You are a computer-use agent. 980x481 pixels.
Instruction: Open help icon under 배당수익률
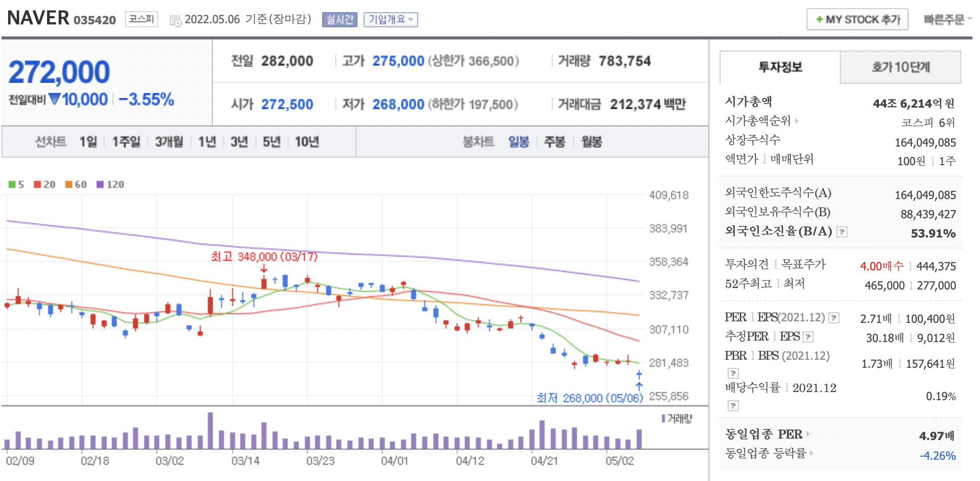coord(733,406)
